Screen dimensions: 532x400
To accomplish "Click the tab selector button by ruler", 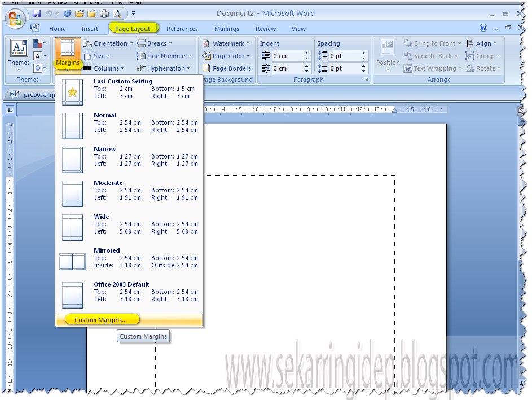I will click(10, 109).
